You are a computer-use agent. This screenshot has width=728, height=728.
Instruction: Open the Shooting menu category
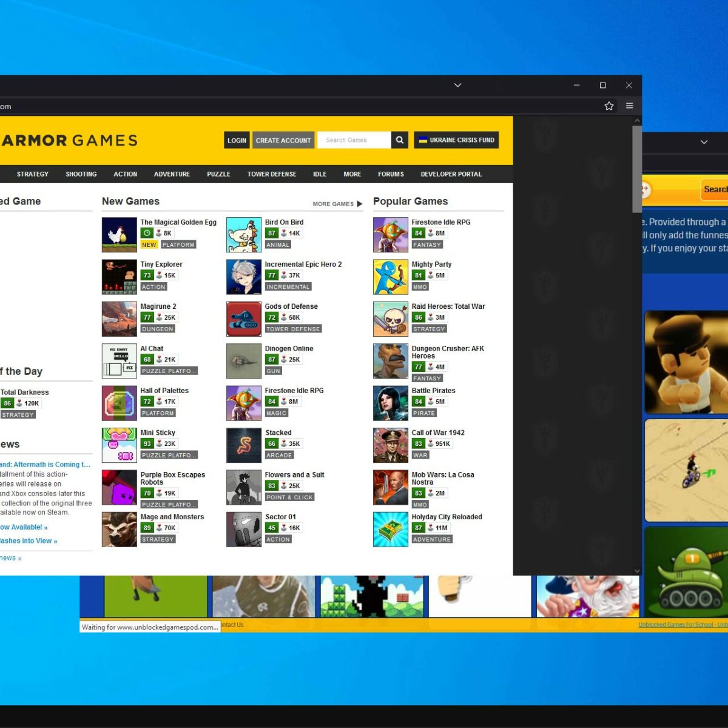[81, 174]
